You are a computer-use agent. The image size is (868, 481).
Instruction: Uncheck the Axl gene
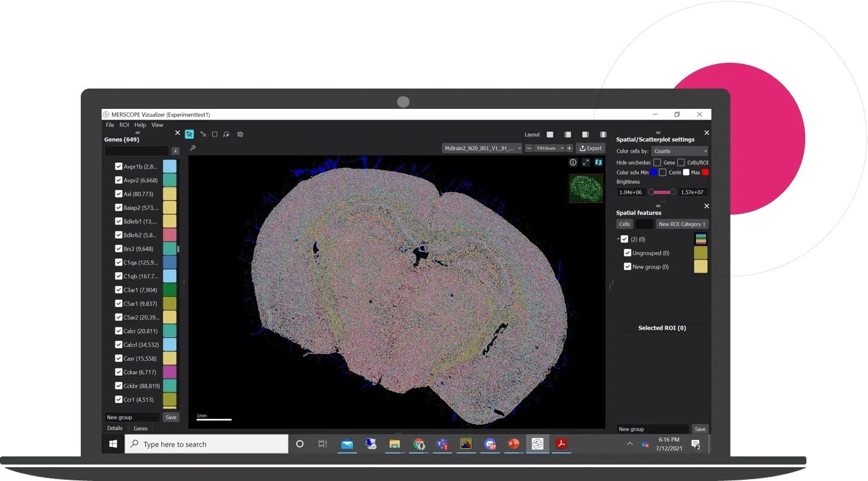pyautogui.click(x=118, y=194)
